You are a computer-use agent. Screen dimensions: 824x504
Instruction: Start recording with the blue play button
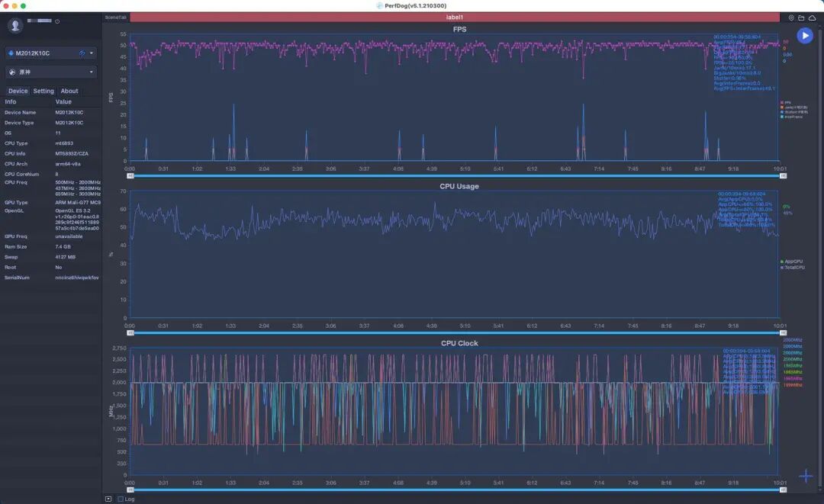(805, 35)
